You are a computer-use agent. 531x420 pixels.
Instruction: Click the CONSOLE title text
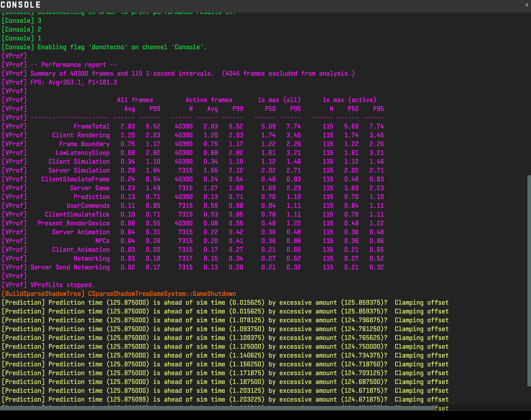(21, 5)
